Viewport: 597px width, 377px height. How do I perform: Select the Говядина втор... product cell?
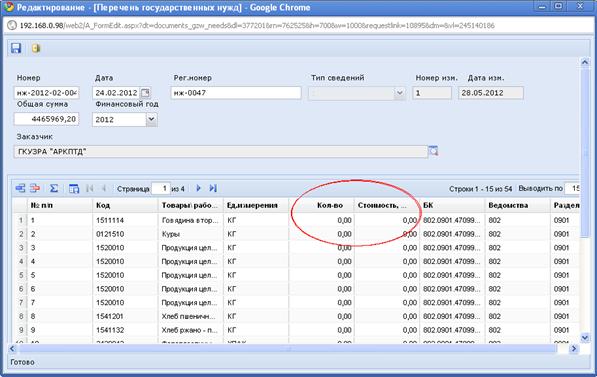(190, 220)
